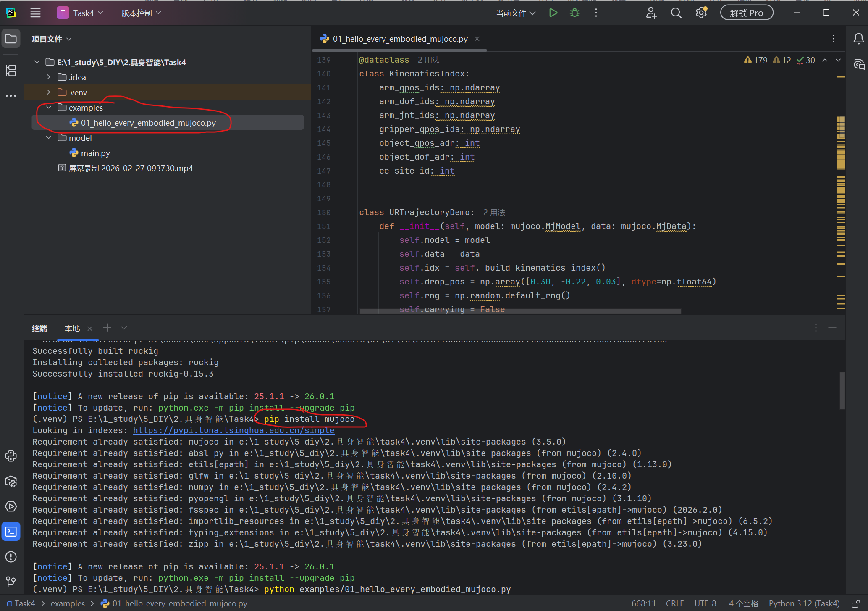Select the 屏幕录制 mp4 file

[x=131, y=168]
